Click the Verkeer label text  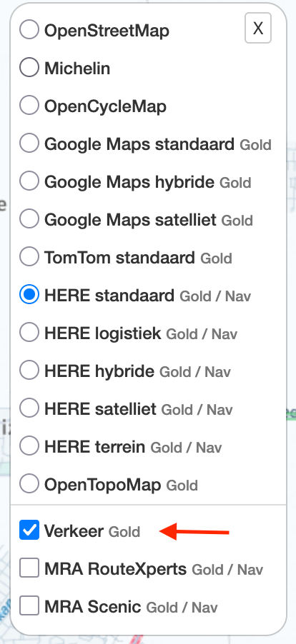pyautogui.click(x=74, y=531)
